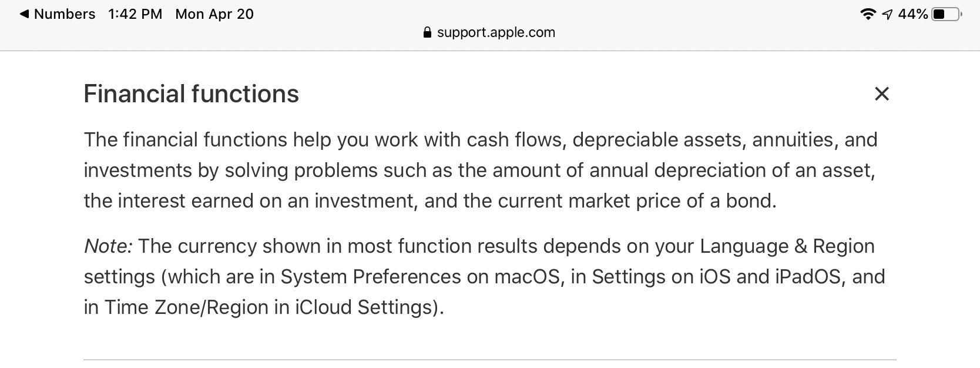Tap the location services arrow icon
The width and height of the screenshot is (980, 368).
click(887, 15)
